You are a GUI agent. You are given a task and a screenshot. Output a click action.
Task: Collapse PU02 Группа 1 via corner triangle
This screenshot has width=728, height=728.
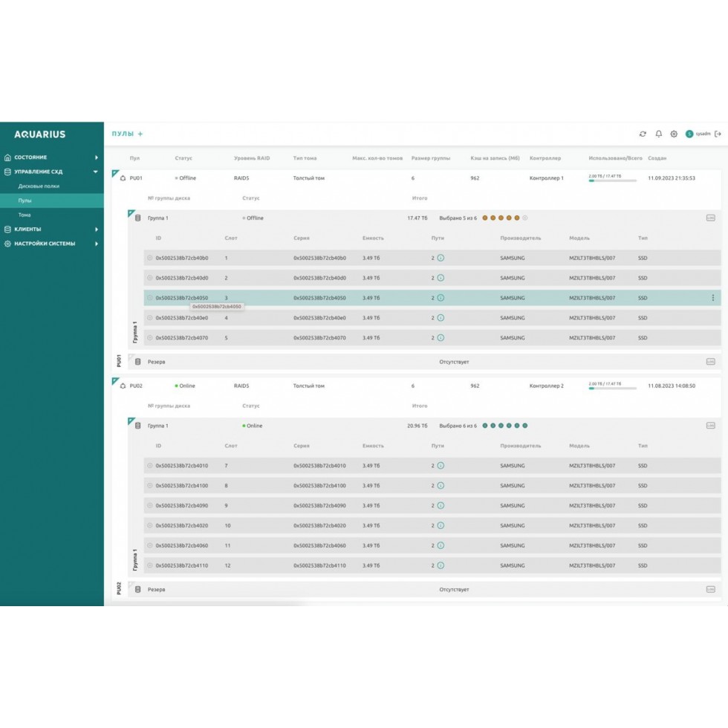click(x=131, y=421)
